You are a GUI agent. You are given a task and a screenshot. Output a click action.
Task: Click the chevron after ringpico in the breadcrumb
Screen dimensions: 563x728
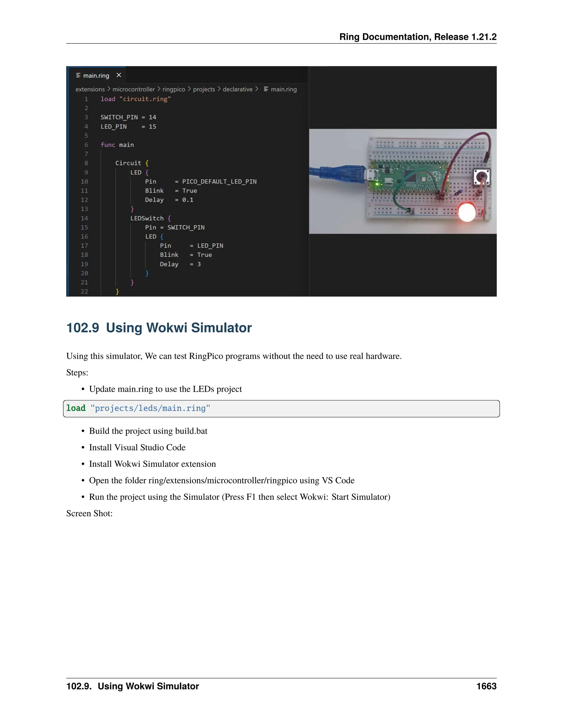(189, 89)
